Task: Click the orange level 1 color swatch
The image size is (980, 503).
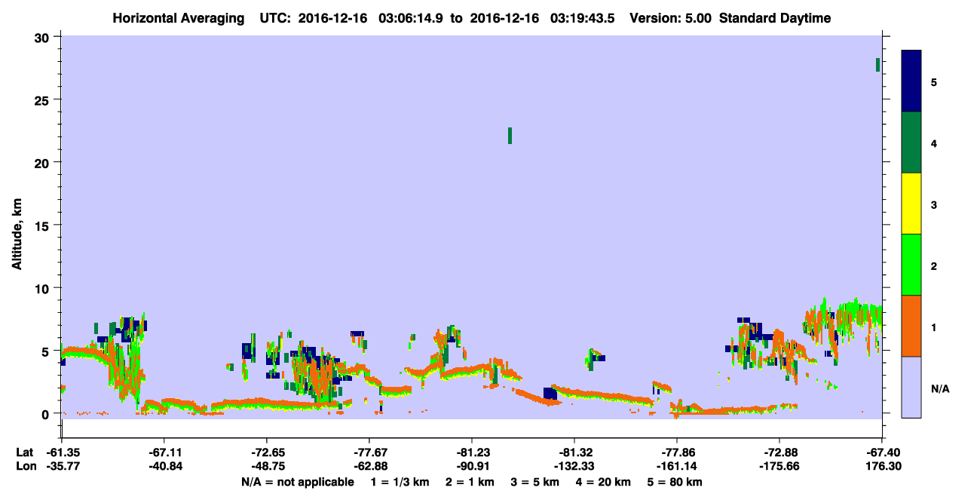Action: click(x=911, y=326)
